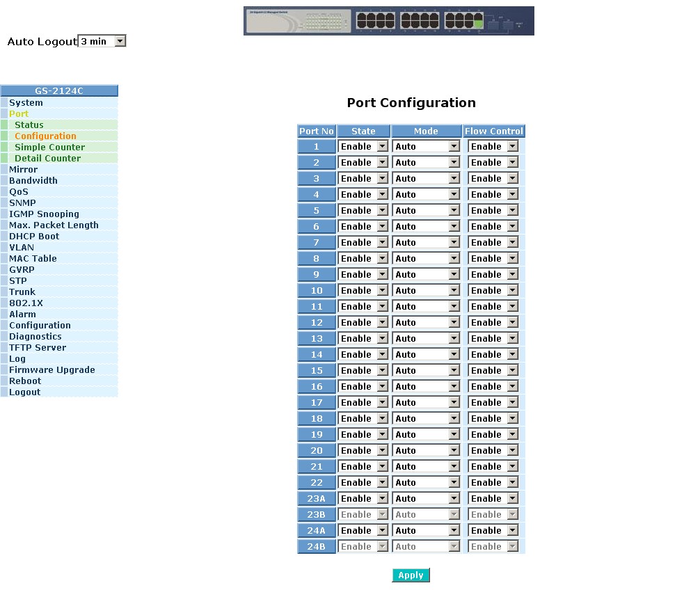Go to the Mirror page
Viewport: 700px width, 590px height.
23,170
